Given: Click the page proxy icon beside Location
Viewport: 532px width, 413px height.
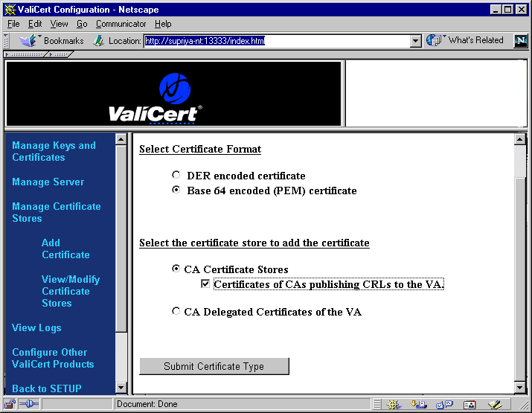Looking at the screenshot, I should pos(99,41).
